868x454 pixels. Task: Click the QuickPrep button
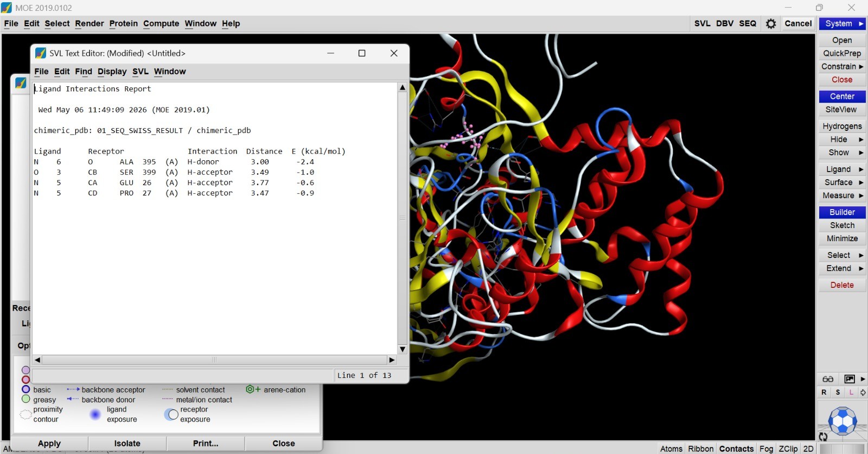[x=843, y=53]
